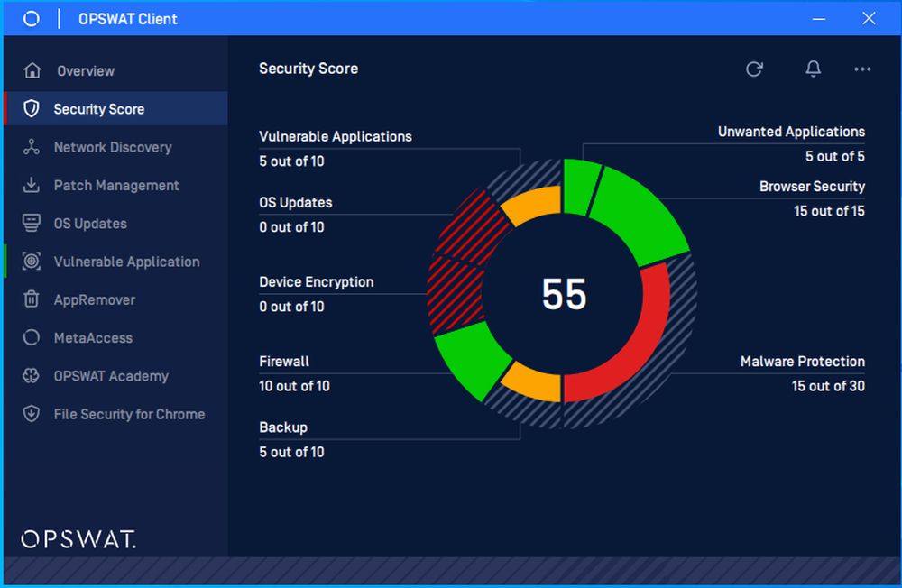The height and width of the screenshot is (588, 902).
Task: Select the Vulnerable Application target icon
Action: point(32,262)
